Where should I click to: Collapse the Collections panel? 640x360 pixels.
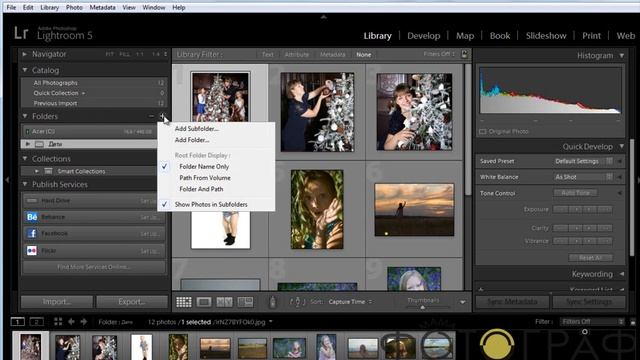click(x=25, y=158)
